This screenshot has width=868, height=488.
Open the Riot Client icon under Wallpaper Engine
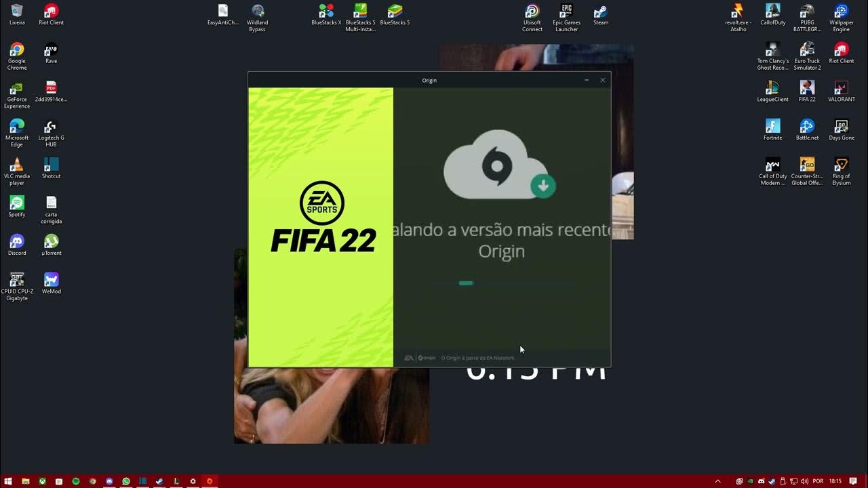click(x=841, y=54)
